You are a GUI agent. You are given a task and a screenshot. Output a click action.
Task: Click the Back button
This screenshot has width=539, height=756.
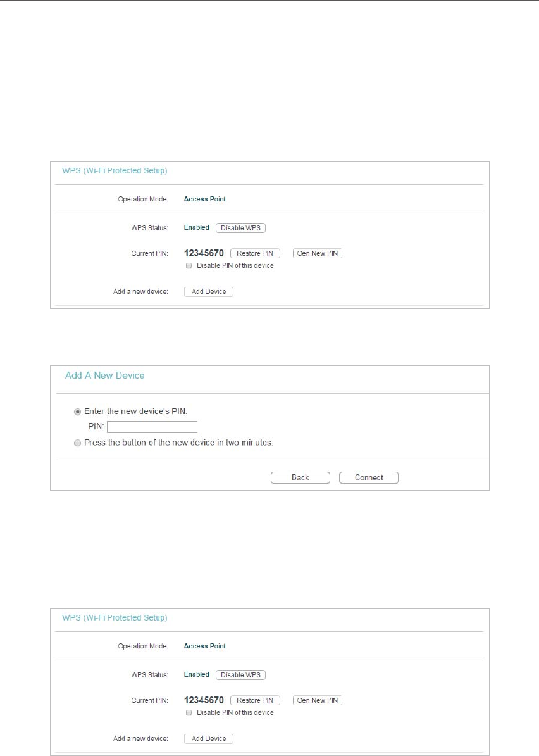coord(300,478)
